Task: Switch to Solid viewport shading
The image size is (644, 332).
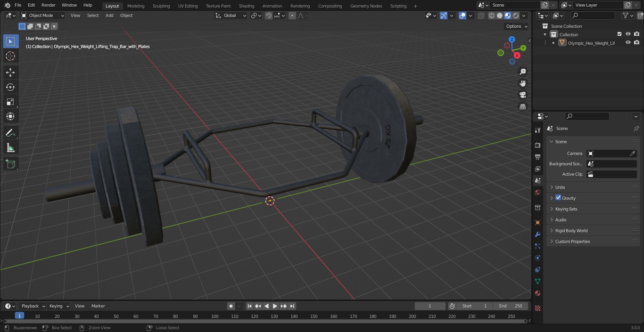Action: coord(500,16)
